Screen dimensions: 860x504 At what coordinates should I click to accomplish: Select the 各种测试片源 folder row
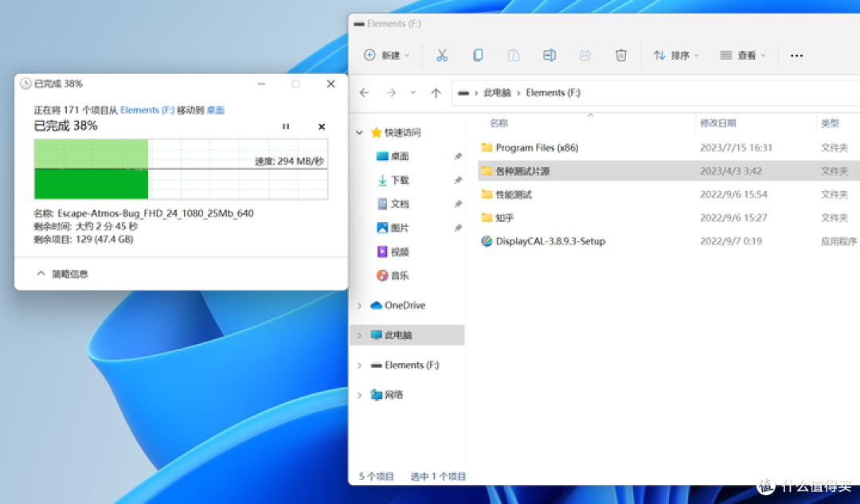click(669, 171)
